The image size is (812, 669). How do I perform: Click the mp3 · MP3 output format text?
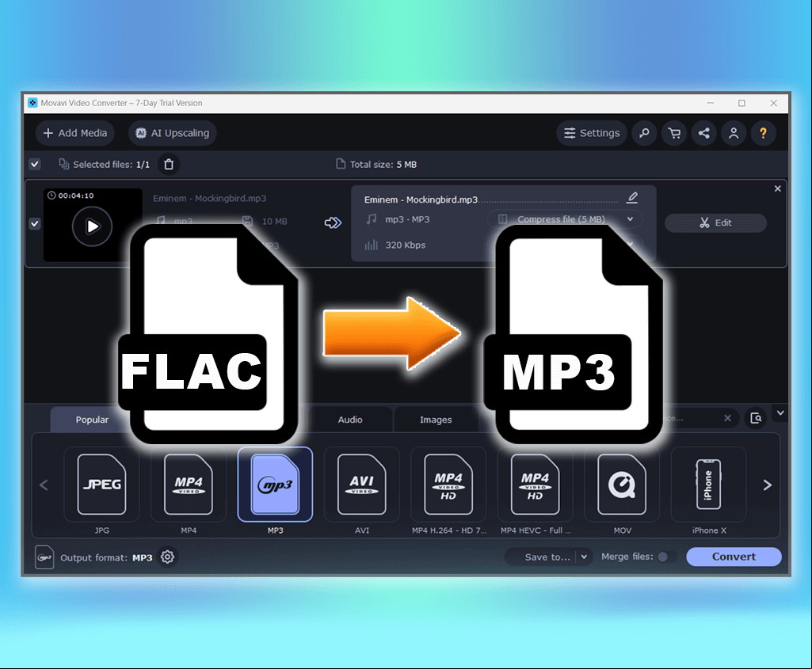point(407,219)
